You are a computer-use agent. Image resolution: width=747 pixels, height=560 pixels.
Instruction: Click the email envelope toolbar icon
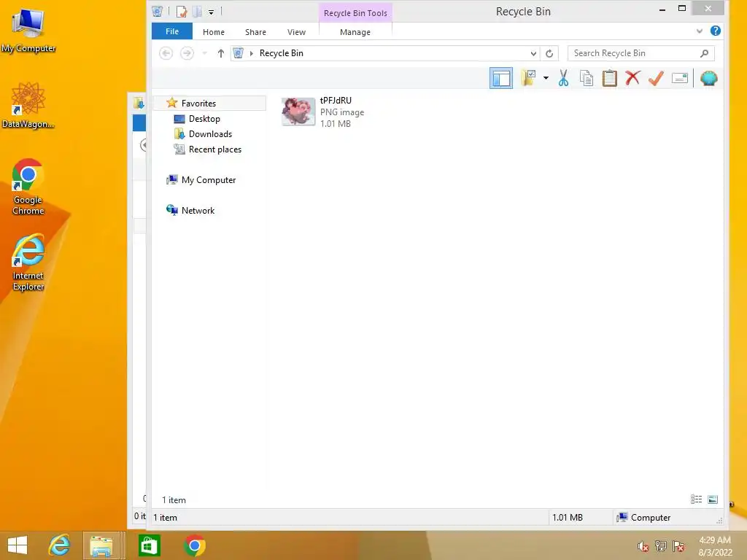click(x=680, y=78)
